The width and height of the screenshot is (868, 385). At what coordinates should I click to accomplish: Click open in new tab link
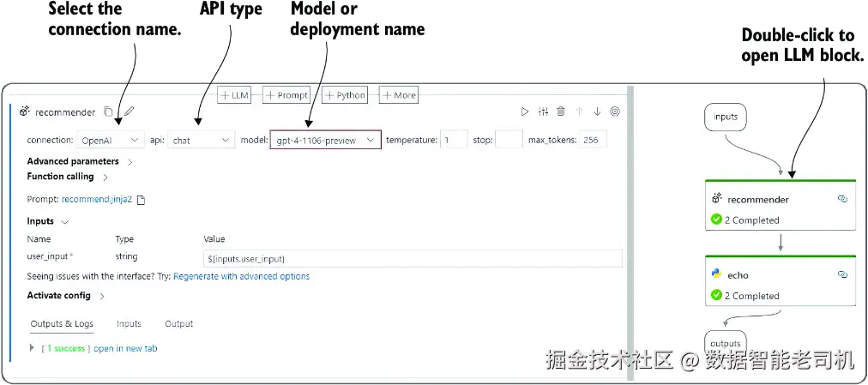point(125,348)
